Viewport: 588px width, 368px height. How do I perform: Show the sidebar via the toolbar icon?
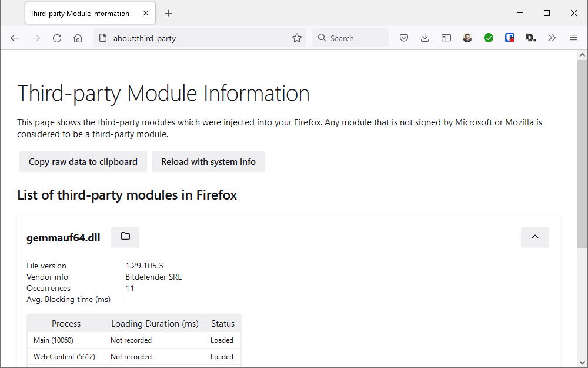pos(446,38)
